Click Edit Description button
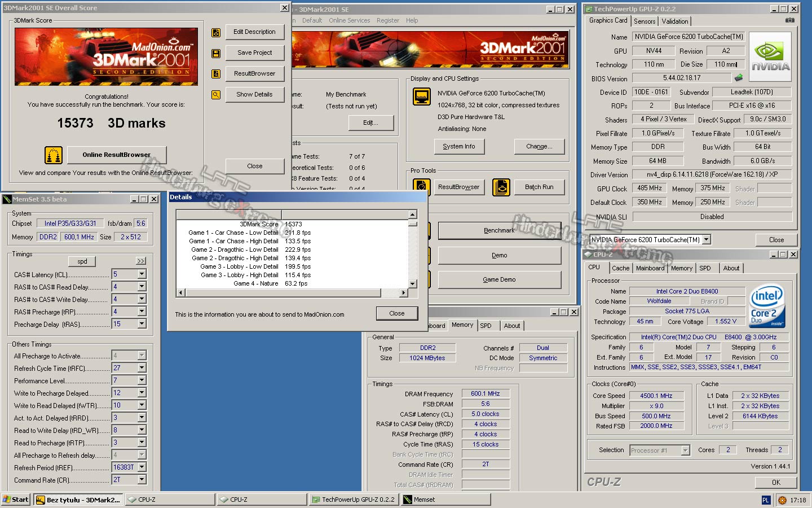 coord(255,32)
